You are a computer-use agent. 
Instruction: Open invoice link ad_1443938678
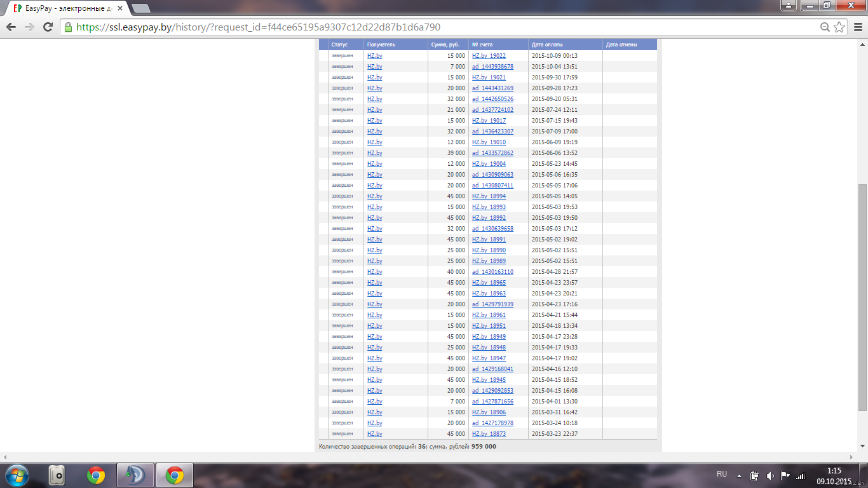492,67
